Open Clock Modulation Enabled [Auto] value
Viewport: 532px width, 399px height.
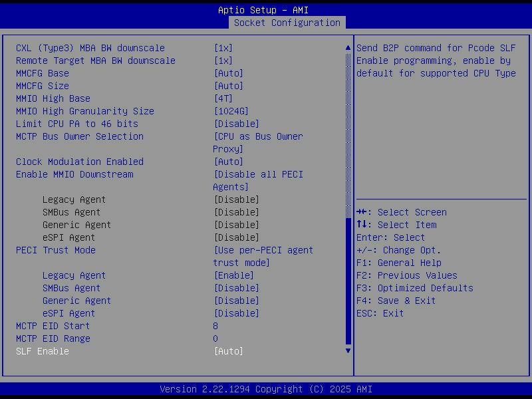pyautogui.click(x=229, y=162)
